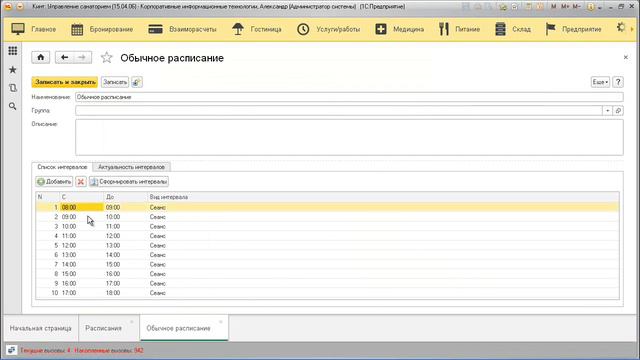Screen dimensions: 640x360
Task: Open info icon in title bar
Action: tap(590, 7)
